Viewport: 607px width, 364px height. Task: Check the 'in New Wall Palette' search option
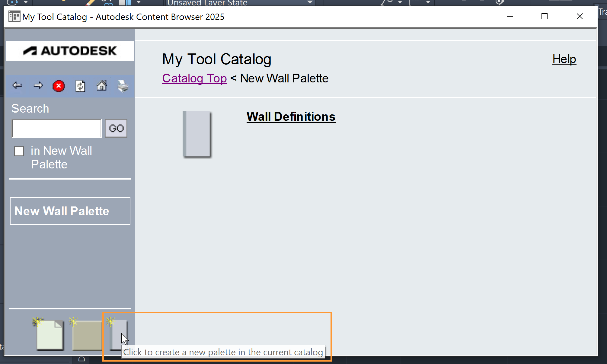(19, 151)
